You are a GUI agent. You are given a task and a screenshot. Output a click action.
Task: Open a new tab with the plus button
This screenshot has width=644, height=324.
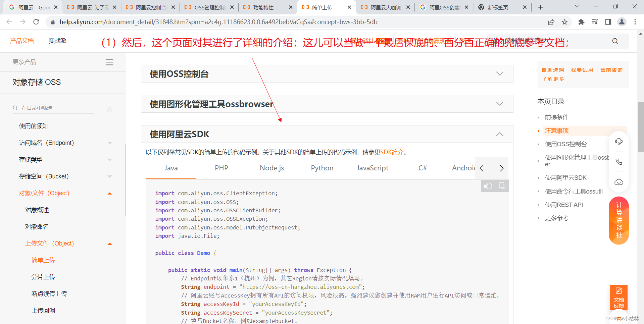click(x=541, y=7)
